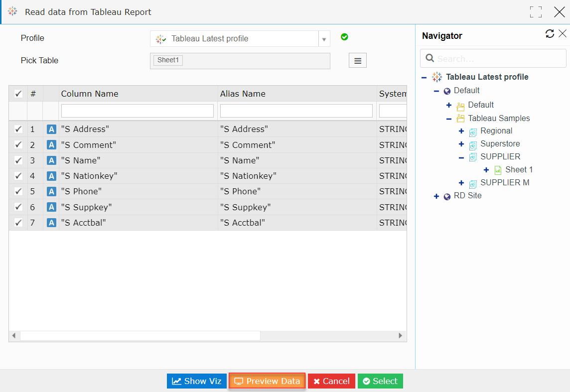Expand the Superstore workbook node
570x392 pixels.
pos(461,143)
